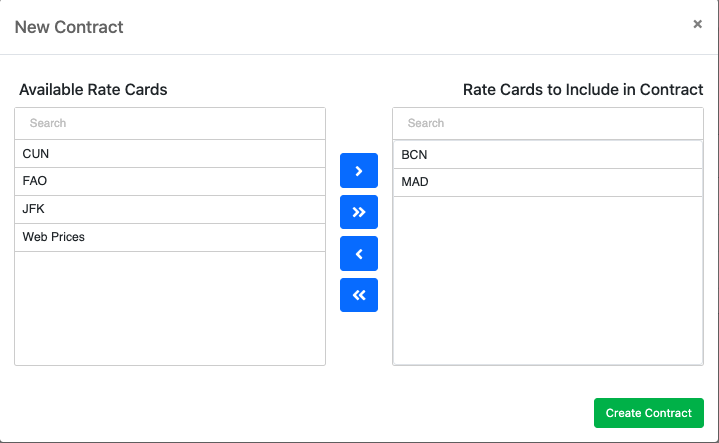Focus the Available Rate Cards search field

(x=170, y=123)
